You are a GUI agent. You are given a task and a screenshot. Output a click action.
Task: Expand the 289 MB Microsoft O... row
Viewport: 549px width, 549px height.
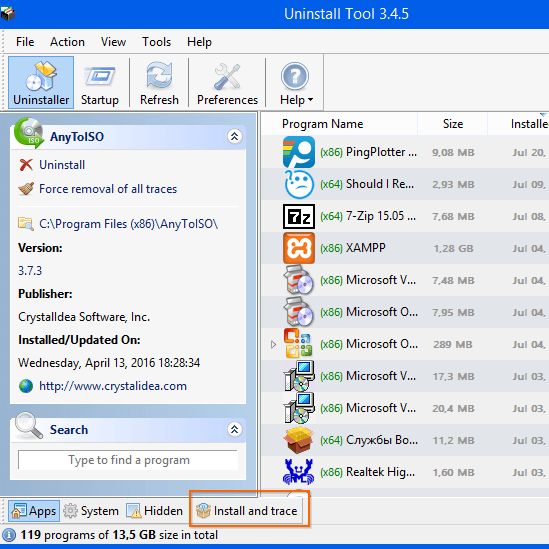273,345
